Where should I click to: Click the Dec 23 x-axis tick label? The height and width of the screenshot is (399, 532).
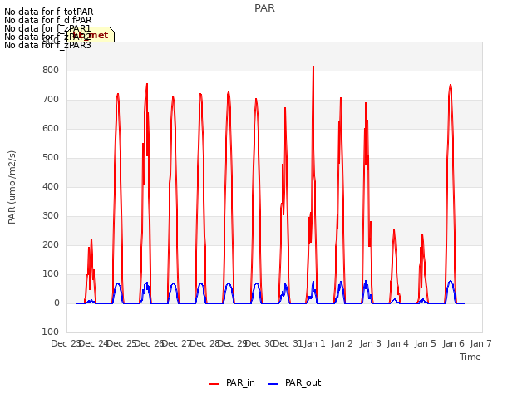[65, 343]
